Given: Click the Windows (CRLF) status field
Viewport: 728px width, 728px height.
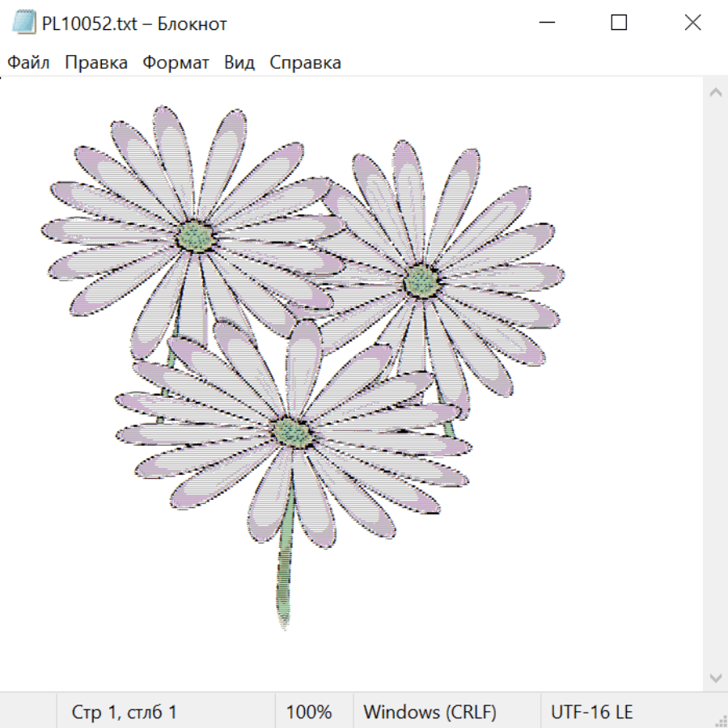Looking at the screenshot, I should pyautogui.click(x=430, y=712).
